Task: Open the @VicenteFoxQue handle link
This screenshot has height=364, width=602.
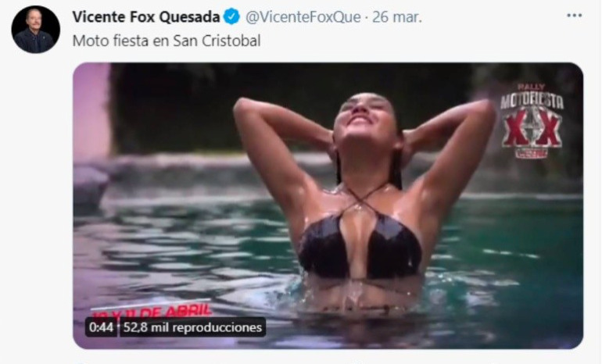Action: pos(303,17)
